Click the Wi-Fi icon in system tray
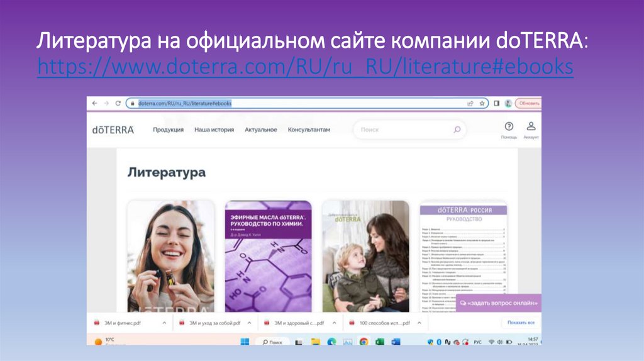644x361 pixels. point(491,342)
